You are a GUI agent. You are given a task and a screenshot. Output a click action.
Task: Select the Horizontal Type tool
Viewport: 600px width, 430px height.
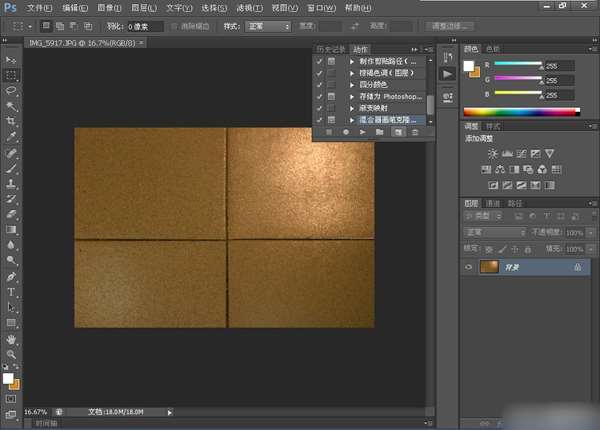coord(12,292)
